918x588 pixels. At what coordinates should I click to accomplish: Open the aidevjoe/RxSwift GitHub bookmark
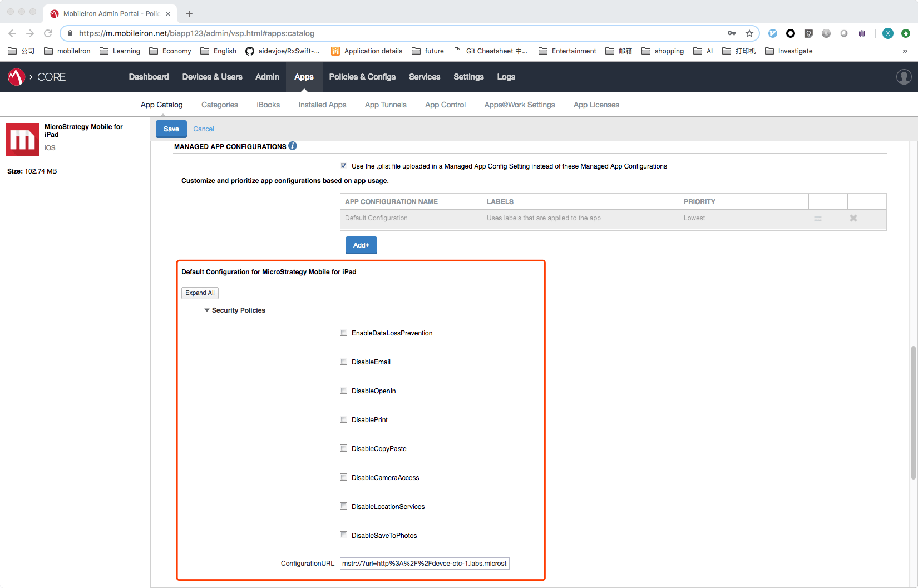click(283, 51)
